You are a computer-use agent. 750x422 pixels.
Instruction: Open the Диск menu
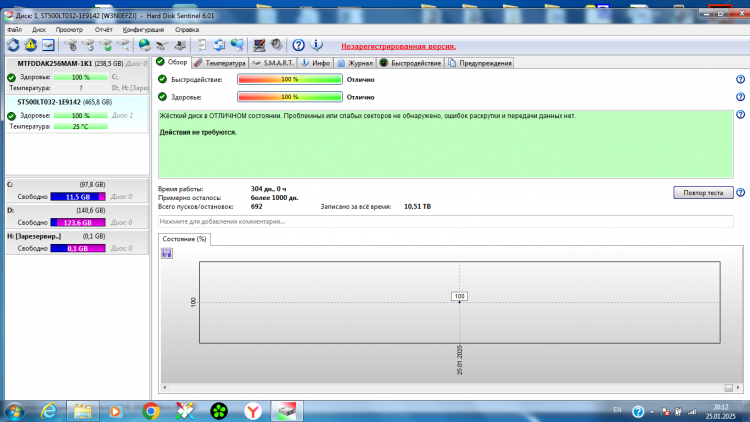39,30
